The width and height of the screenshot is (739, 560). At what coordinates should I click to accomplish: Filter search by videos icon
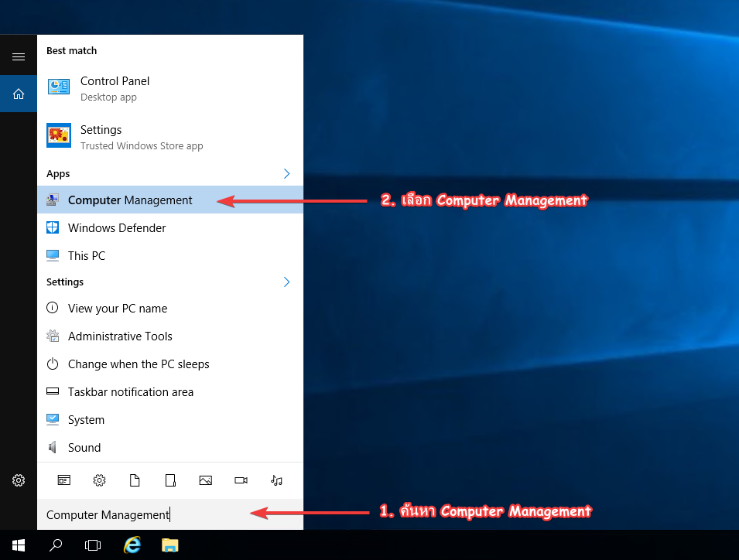241,480
